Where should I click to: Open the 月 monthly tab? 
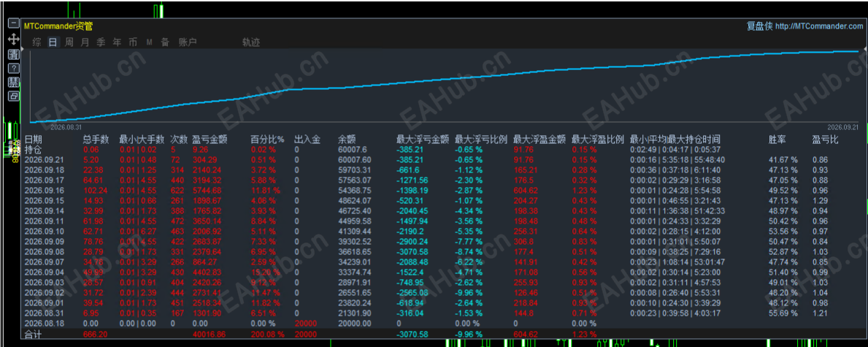point(85,42)
